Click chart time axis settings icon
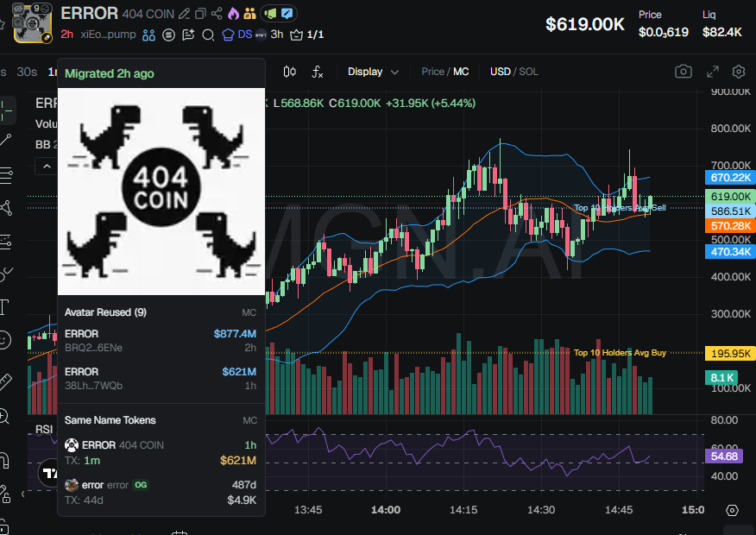 (732, 511)
